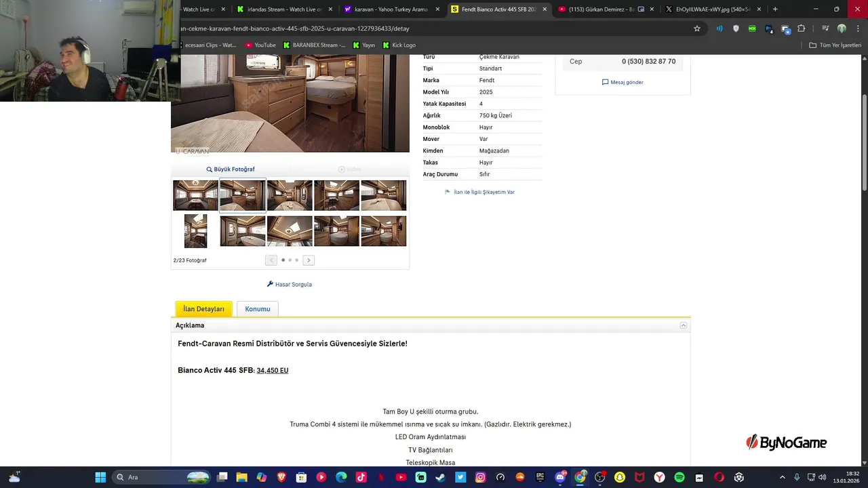This screenshot has width=868, height=488.
Task: Open Yandex browser from the taskbar
Action: point(660,477)
